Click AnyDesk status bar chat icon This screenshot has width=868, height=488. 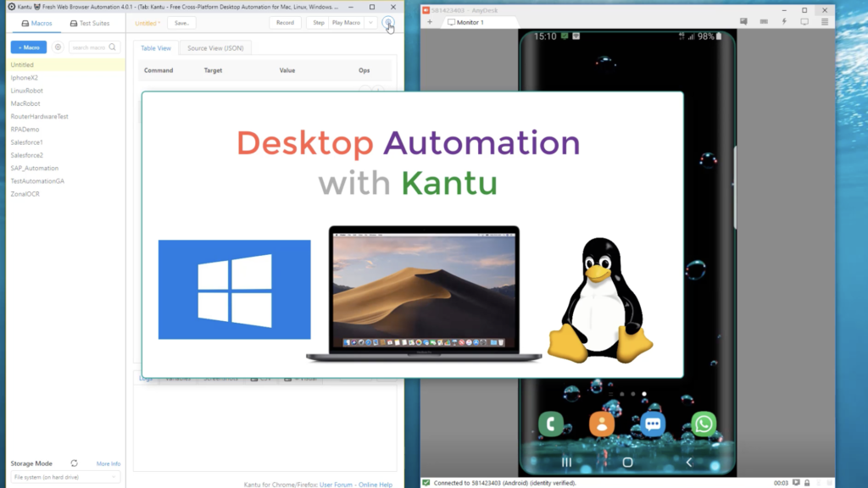pyautogui.click(x=796, y=482)
